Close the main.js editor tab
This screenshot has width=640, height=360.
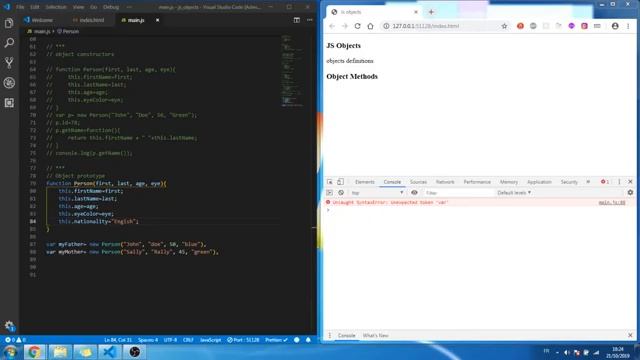click(x=158, y=20)
